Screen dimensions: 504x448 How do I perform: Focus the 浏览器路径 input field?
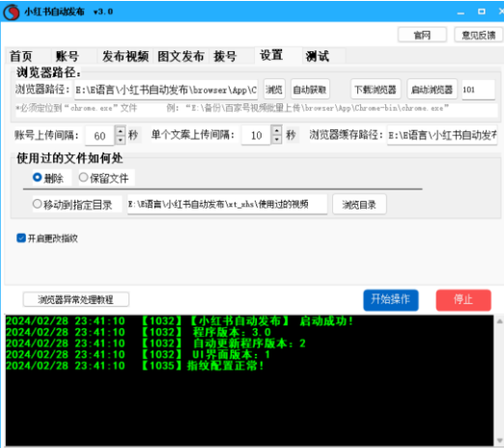[x=166, y=90]
